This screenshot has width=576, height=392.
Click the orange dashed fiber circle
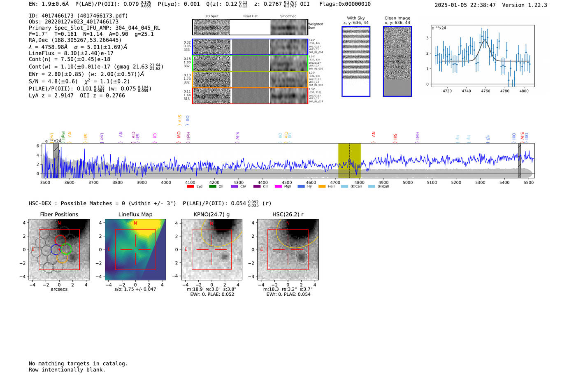62,258
